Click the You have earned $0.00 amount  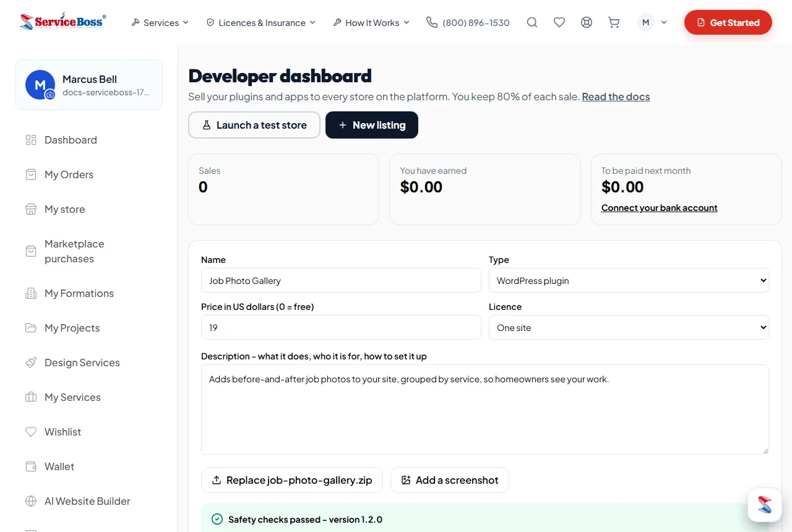[421, 187]
